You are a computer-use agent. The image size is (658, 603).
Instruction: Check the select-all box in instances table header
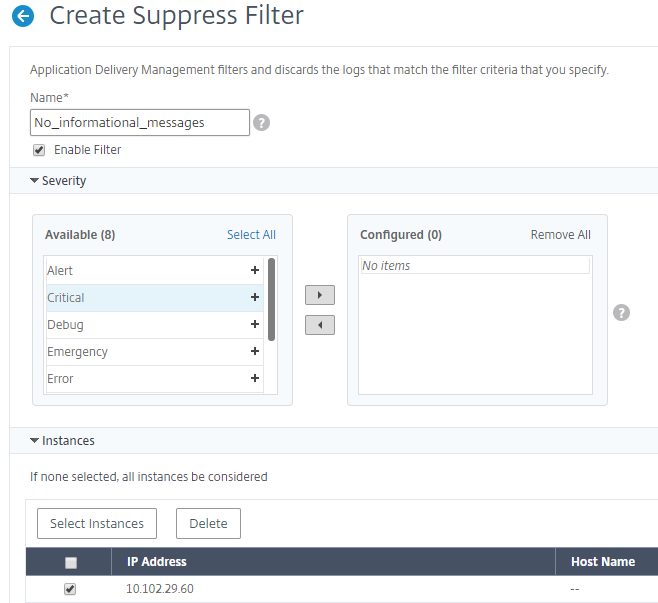(71, 562)
